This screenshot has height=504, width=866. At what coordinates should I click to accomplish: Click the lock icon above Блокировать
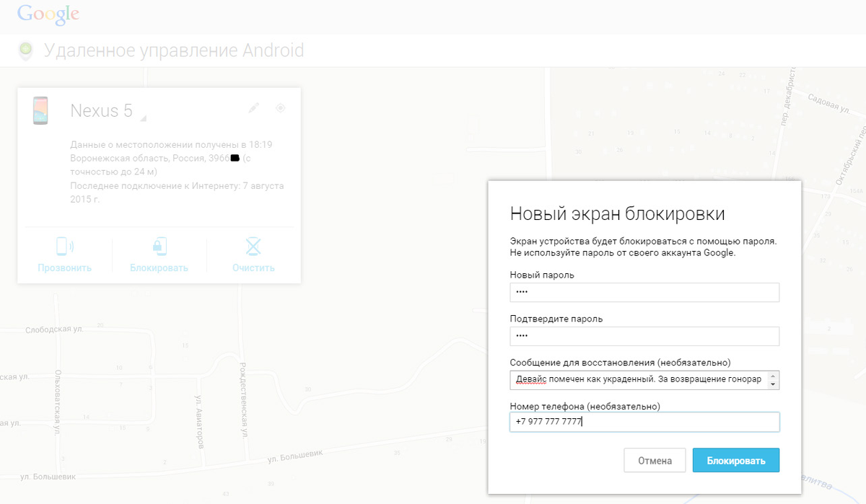click(x=159, y=245)
